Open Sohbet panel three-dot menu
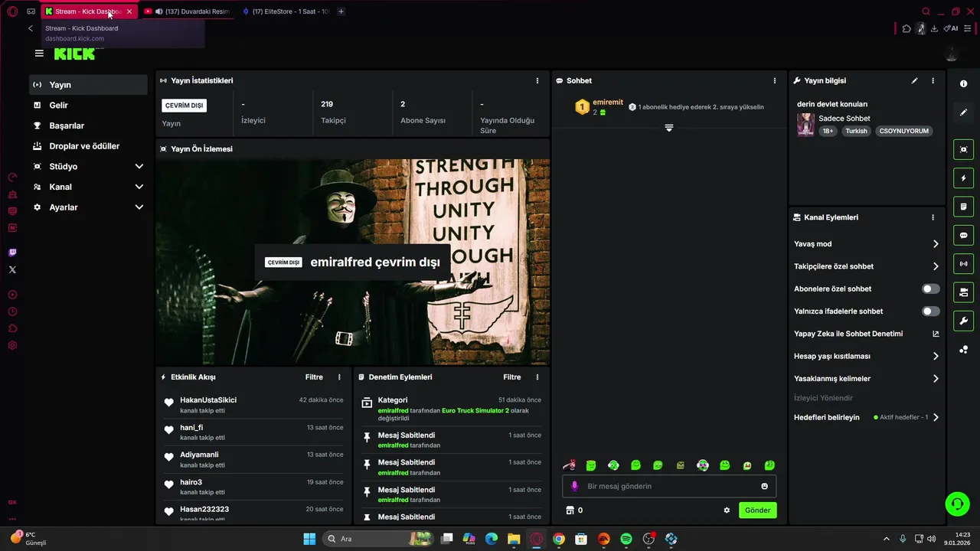The height and width of the screenshot is (551, 980). pos(775,80)
